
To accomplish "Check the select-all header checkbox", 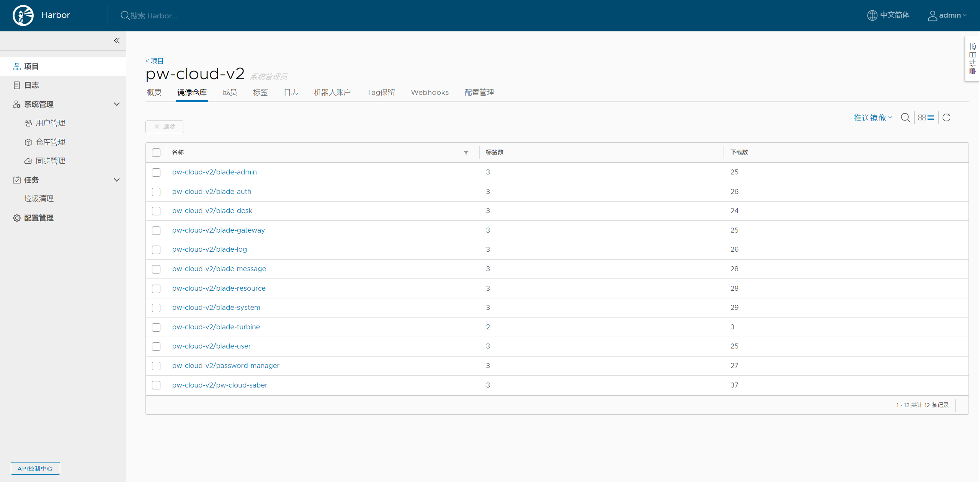I will [x=156, y=153].
